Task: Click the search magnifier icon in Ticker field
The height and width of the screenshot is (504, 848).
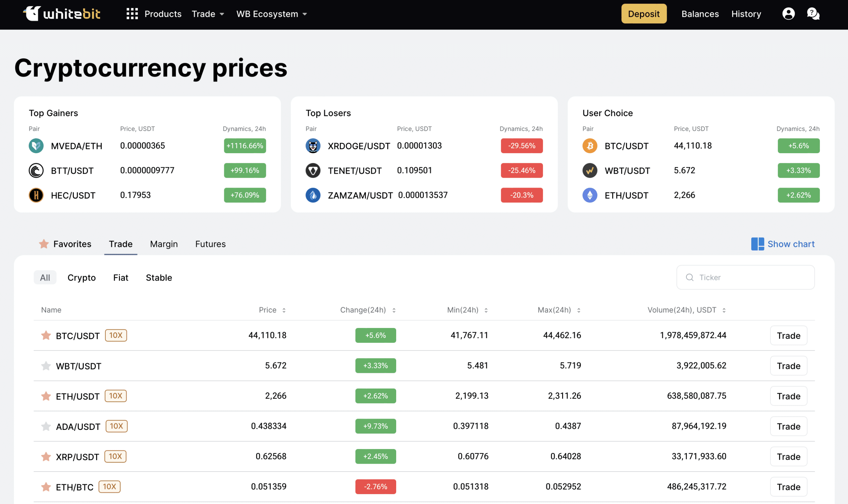Action: 690,277
